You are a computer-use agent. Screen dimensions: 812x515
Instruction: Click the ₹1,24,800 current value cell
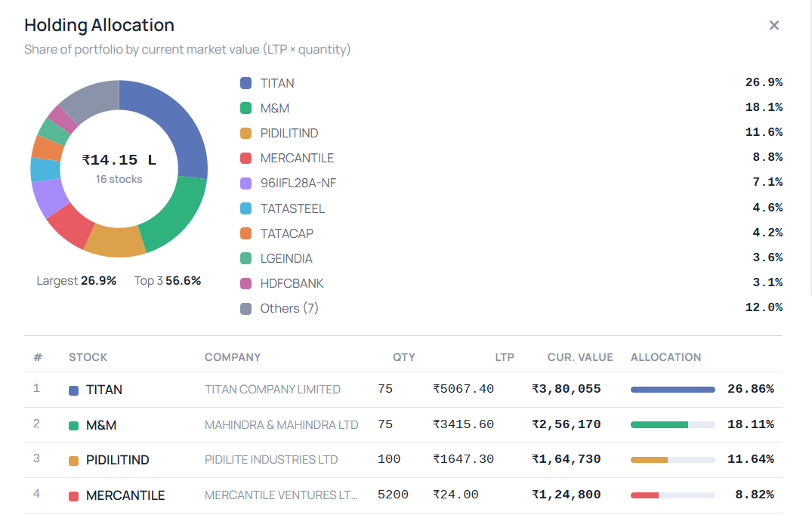pyautogui.click(x=567, y=495)
